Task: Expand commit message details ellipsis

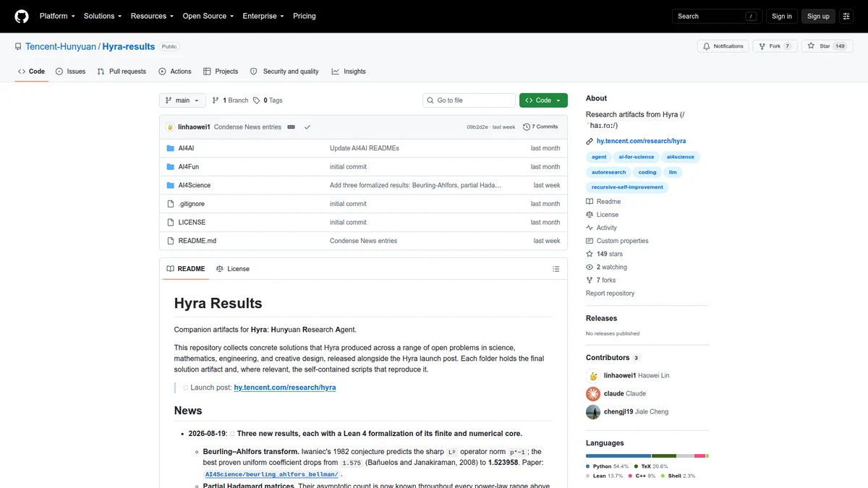Action: click(x=291, y=127)
